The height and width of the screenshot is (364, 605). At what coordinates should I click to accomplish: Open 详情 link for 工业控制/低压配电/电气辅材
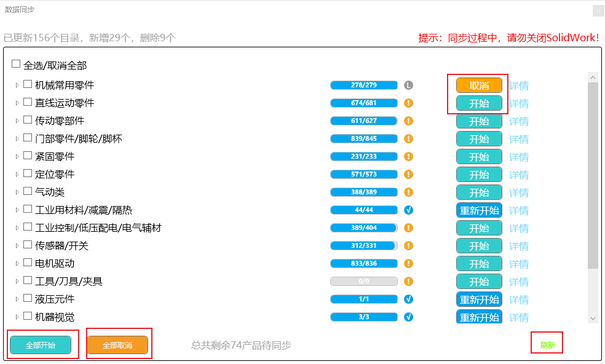point(519,228)
